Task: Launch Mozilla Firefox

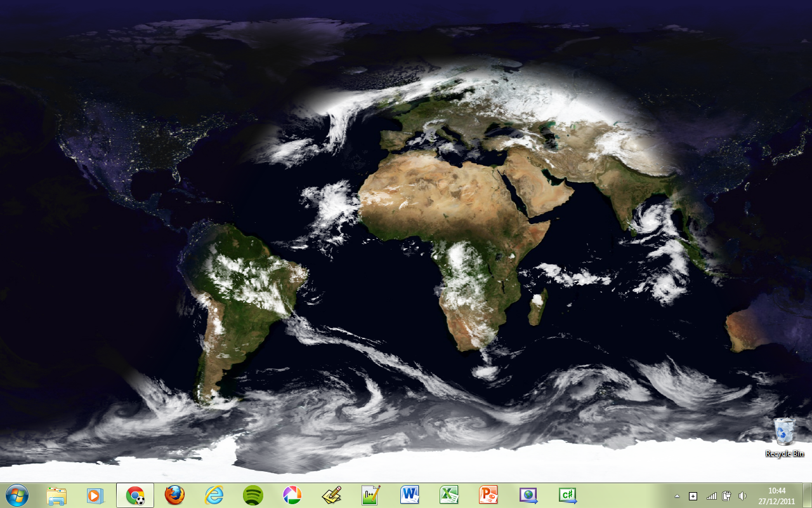Action: [x=174, y=495]
